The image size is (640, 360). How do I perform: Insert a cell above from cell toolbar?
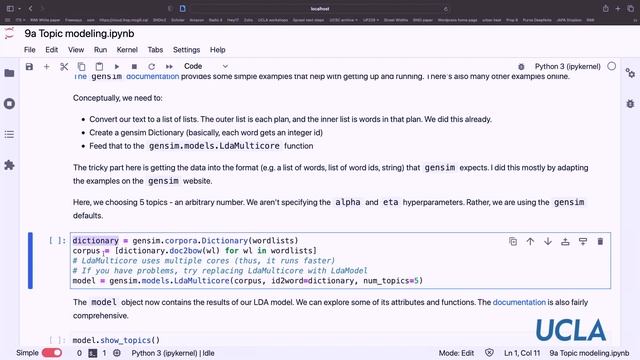(565, 242)
